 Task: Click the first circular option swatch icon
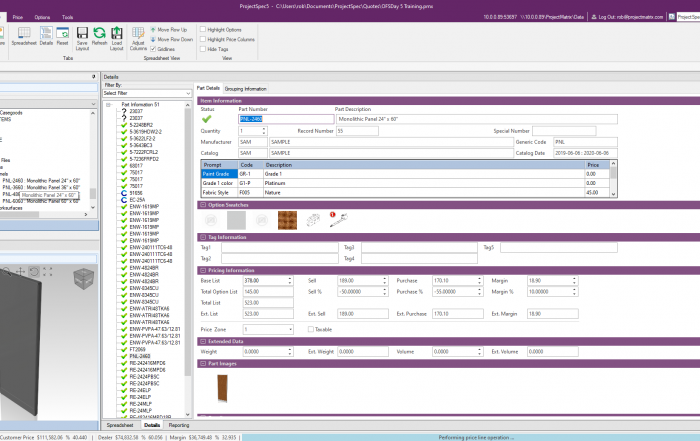tap(211, 220)
